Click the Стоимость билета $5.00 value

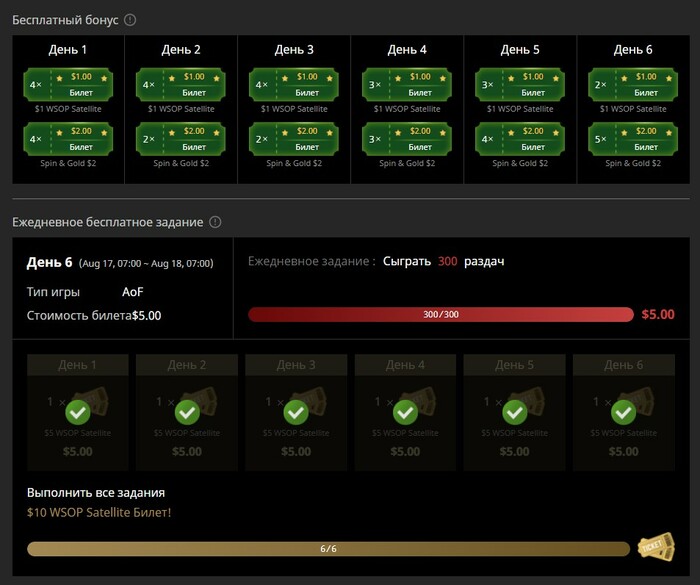tap(146, 316)
